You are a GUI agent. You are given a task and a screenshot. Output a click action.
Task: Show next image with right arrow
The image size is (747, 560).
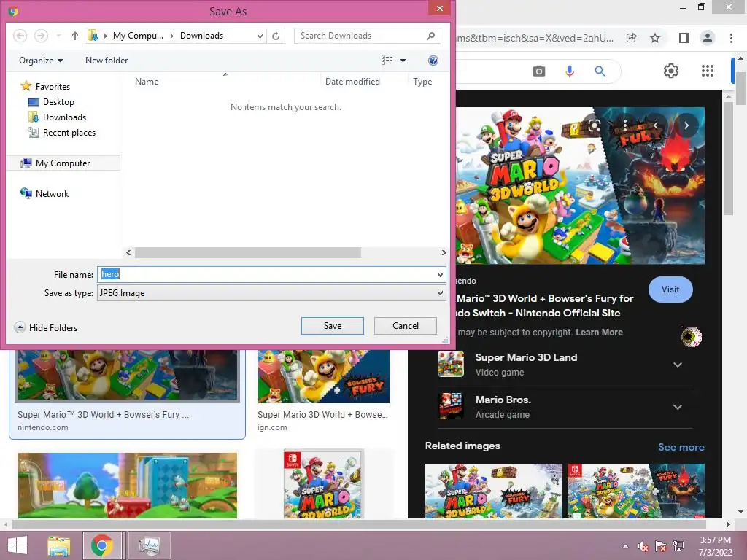point(686,125)
